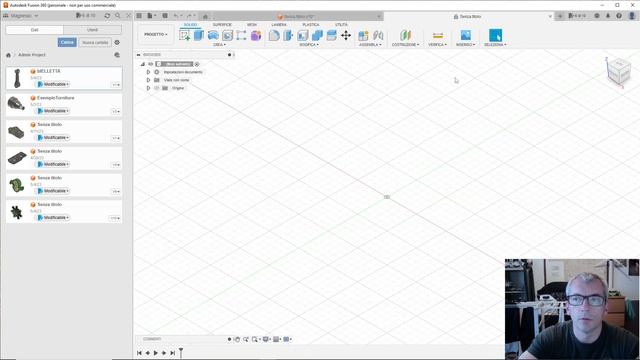Expand the Origine node

point(149,88)
